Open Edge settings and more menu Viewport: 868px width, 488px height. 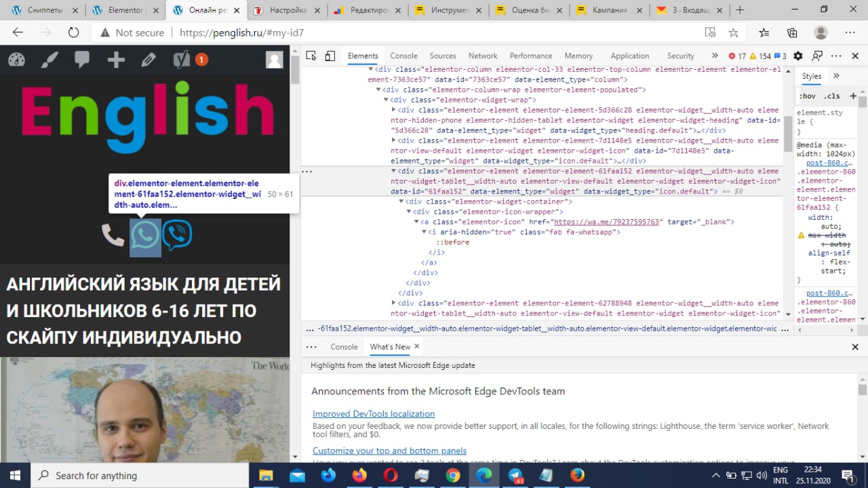tap(850, 33)
